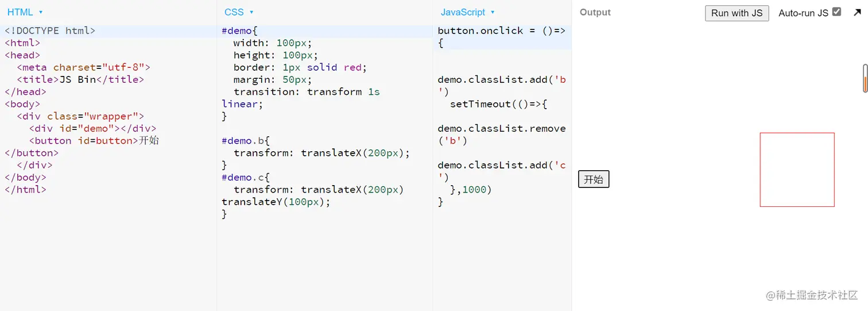
Task: Click the div id="demo" line in the HTML
Action: point(92,128)
